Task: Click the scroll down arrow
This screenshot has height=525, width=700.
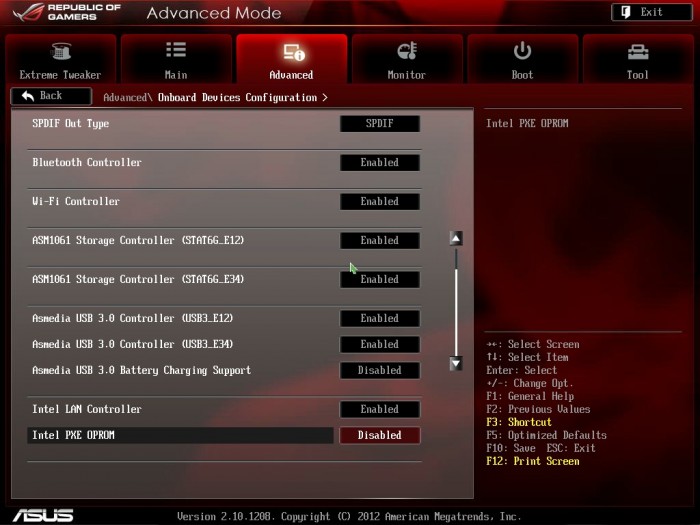Action: (456, 363)
